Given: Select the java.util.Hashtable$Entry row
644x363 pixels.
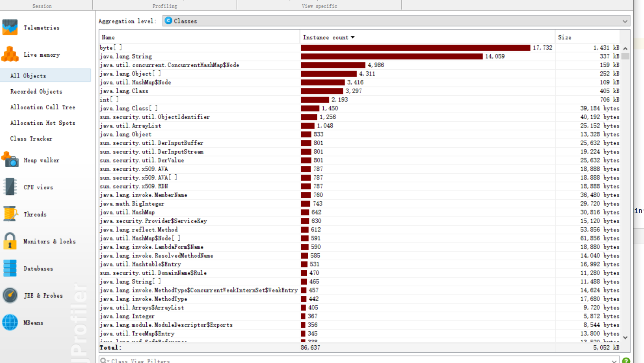Looking at the screenshot, I should click(360, 264).
